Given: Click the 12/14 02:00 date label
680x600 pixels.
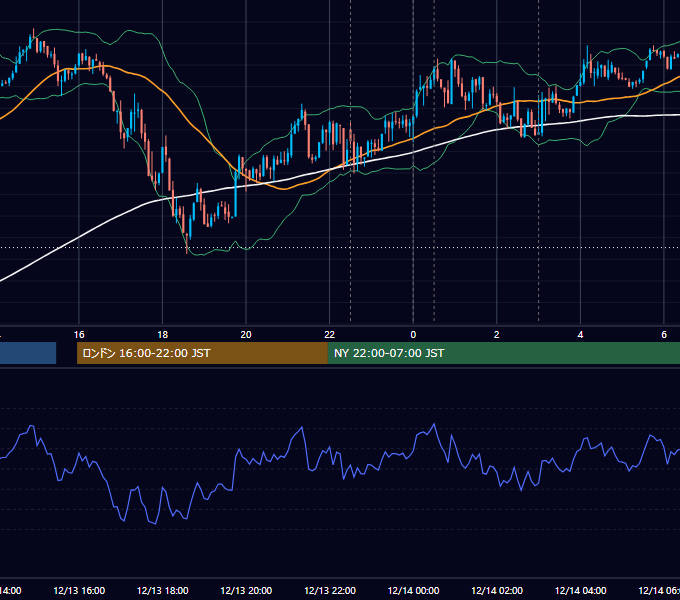Looking at the screenshot, I should (497, 590).
